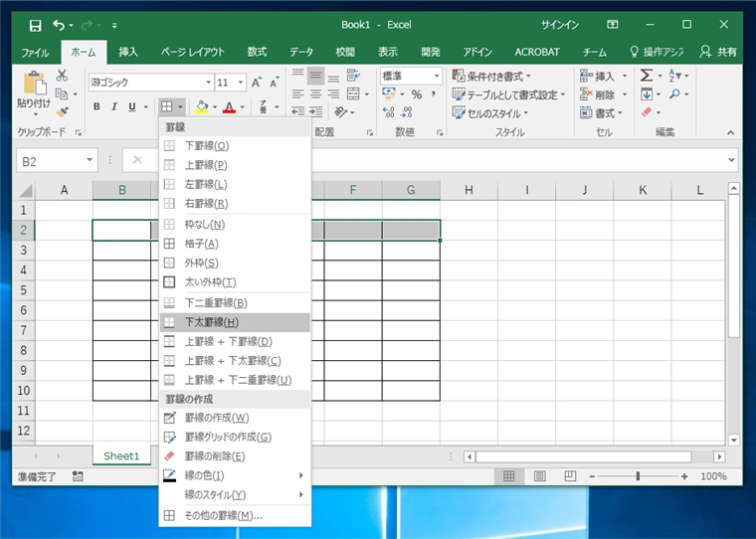
Task: Choose 太い外枠(T) border option
Action: pos(235,282)
